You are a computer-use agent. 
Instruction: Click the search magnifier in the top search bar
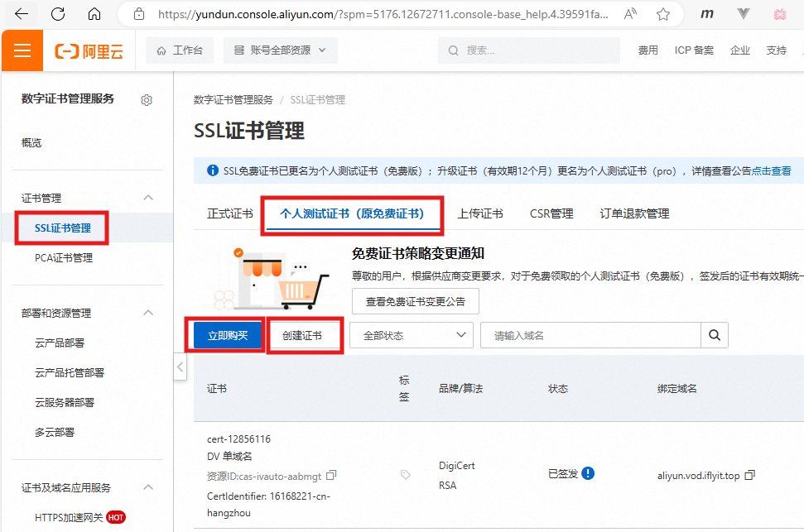pos(453,50)
